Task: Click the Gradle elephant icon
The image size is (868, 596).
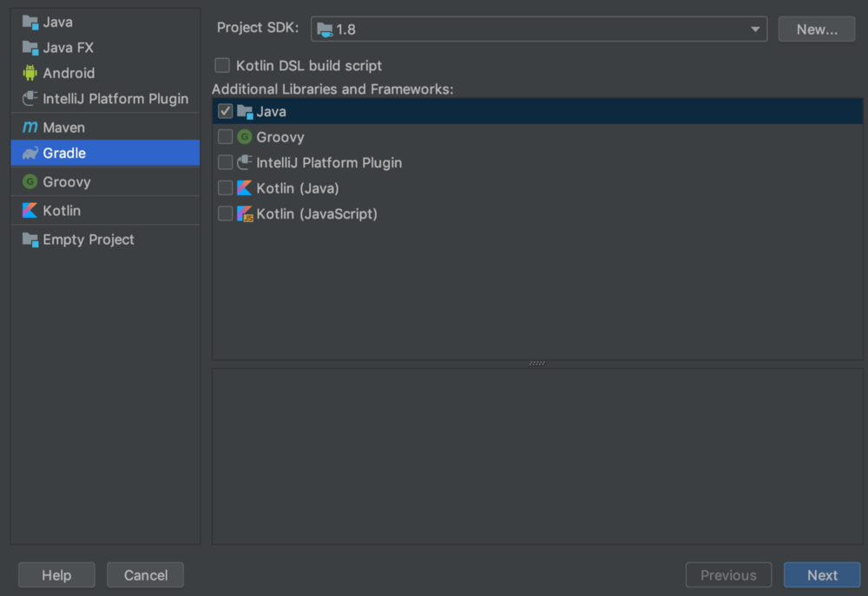Action: (x=30, y=154)
